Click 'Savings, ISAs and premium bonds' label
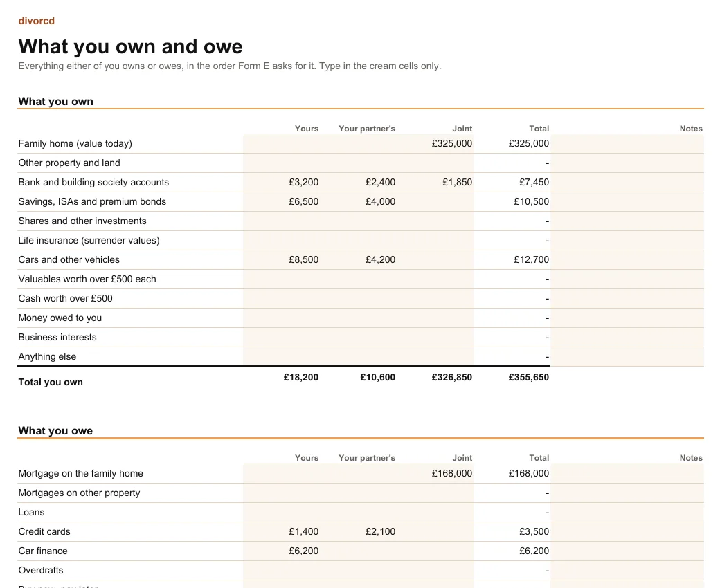This screenshot has height=588, width=720. pos(92,201)
